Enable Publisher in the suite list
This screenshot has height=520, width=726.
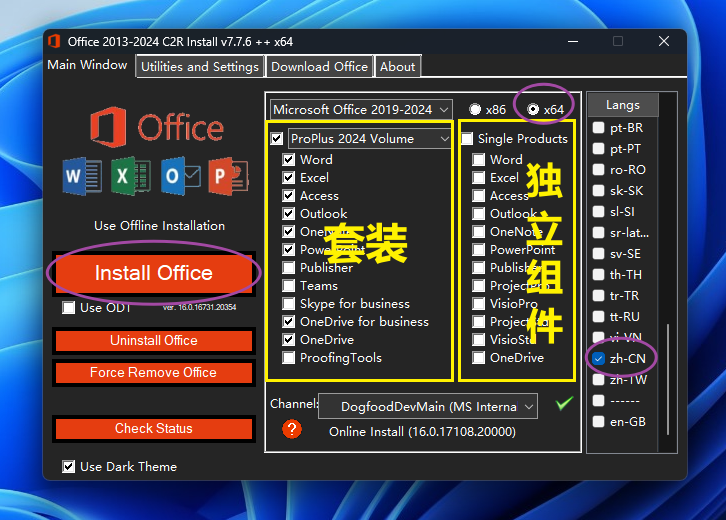coord(288,268)
